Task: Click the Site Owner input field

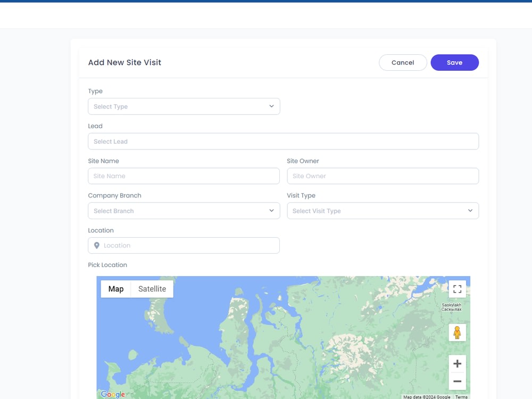Action: (x=383, y=176)
